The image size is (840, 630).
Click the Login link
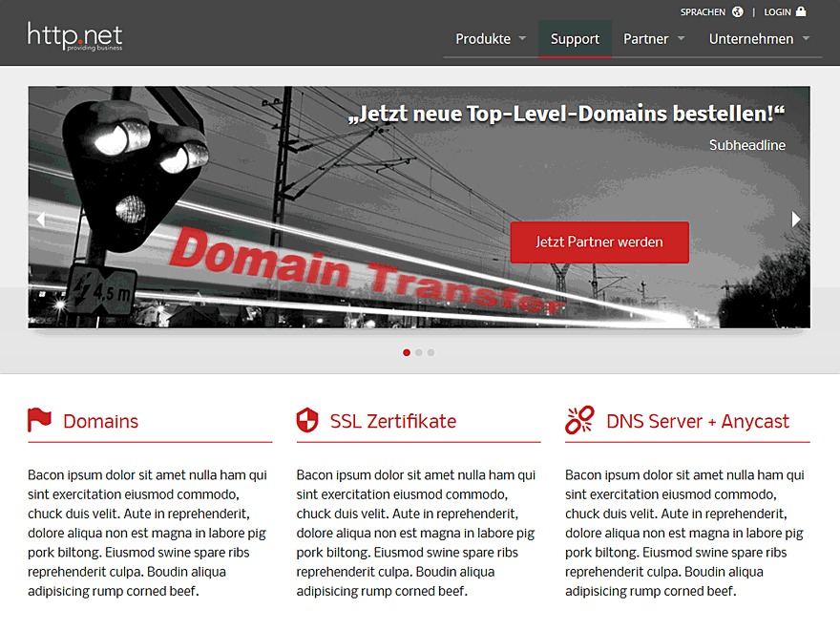pyautogui.click(x=777, y=11)
